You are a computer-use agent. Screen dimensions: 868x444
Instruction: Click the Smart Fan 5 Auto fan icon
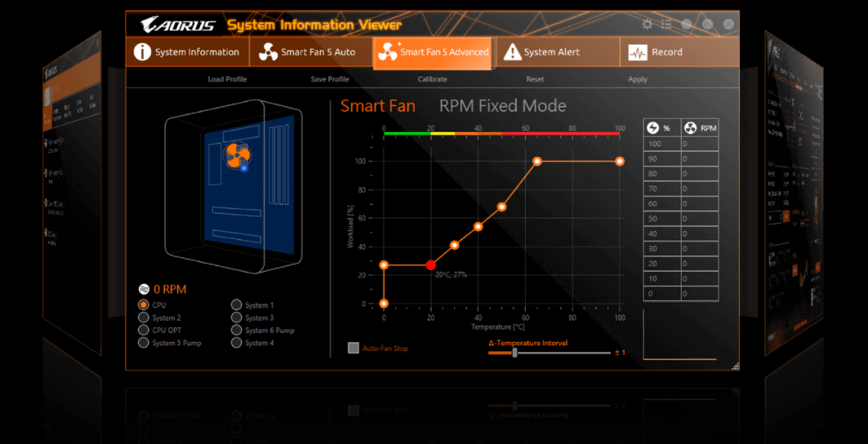[x=268, y=52]
